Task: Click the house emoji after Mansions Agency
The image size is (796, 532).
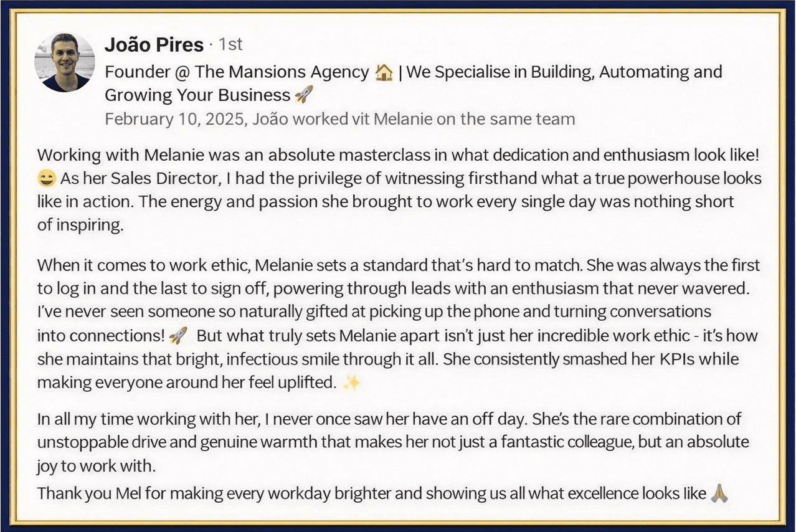Action: click(x=384, y=73)
